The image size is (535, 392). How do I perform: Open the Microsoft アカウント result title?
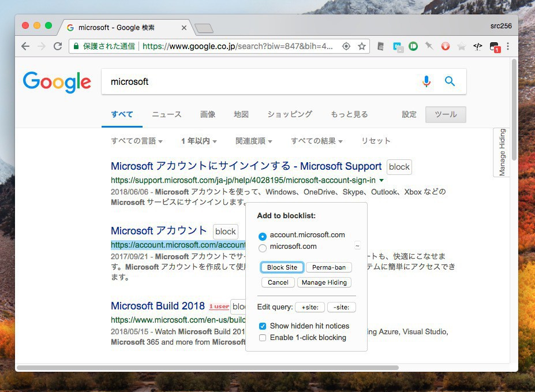tap(159, 230)
